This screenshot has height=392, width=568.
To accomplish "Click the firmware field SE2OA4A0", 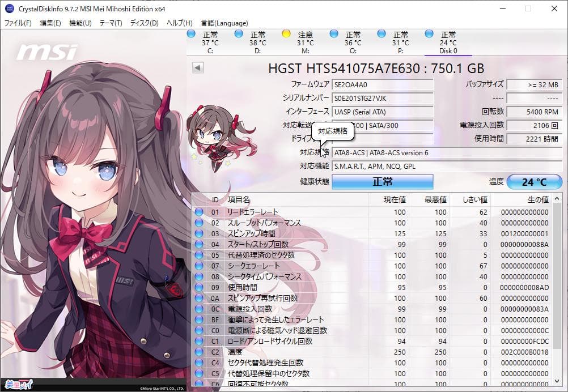I will pyautogui.click(x=383, y=85).
